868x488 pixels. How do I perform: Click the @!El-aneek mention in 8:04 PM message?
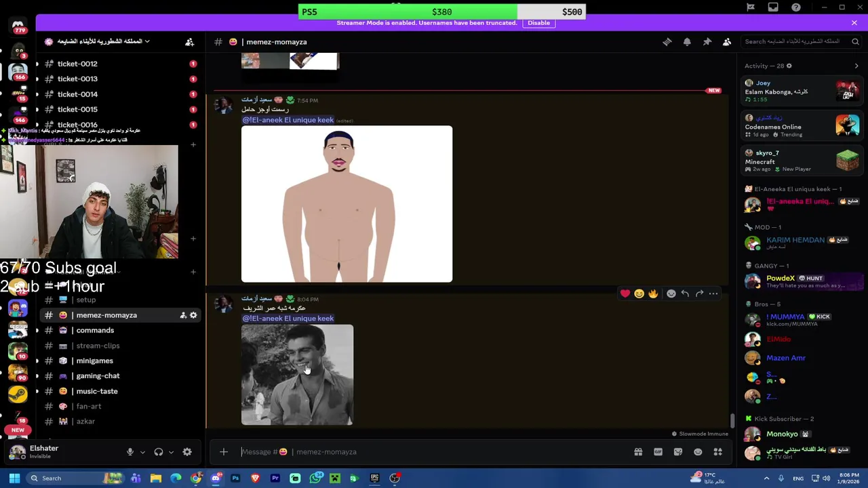point(288,319)
